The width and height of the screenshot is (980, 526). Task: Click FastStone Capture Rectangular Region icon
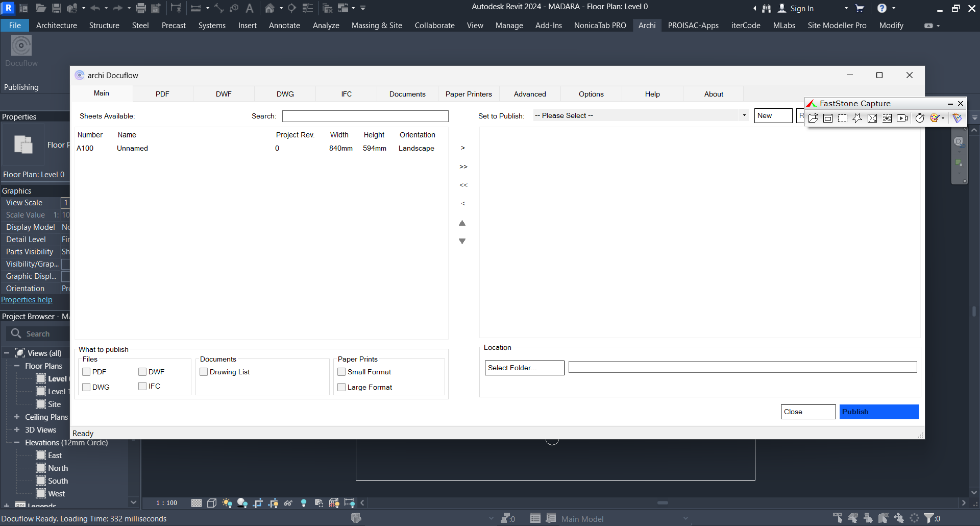(x=843, y=118)
